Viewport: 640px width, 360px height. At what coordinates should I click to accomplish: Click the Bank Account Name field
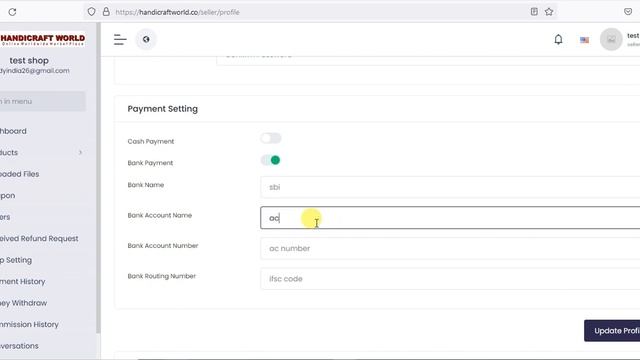[450, 218]
